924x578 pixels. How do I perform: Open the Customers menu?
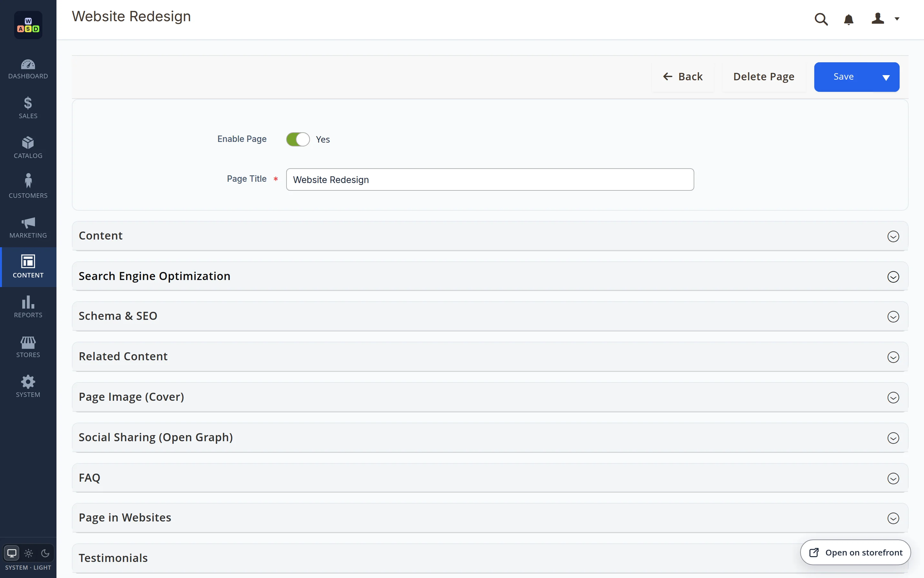point(28,188)
